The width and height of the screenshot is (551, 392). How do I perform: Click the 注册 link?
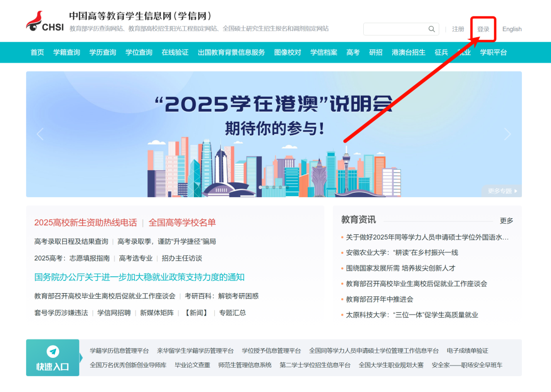point(458,29)
